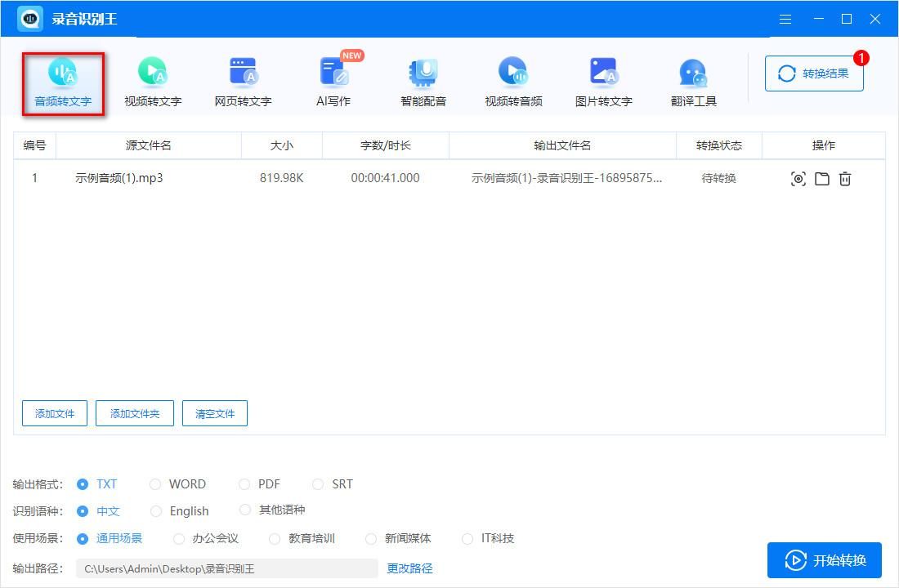Image resolution: width=899 pixels, height=588 pixels.
Task: Delete 示例音频(1).mp3 with trash icon
Action: (845, 179)
